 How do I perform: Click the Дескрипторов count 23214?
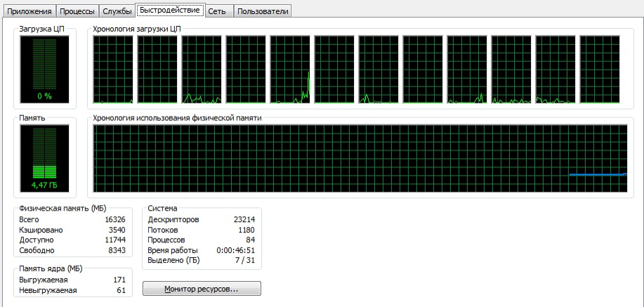[244, 220]
